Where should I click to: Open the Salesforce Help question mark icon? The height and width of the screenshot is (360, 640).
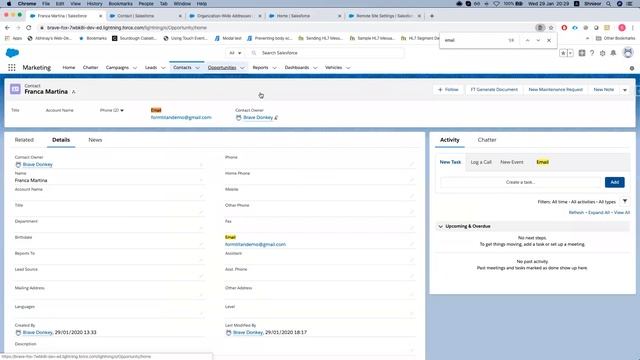(x=592, y=53)
